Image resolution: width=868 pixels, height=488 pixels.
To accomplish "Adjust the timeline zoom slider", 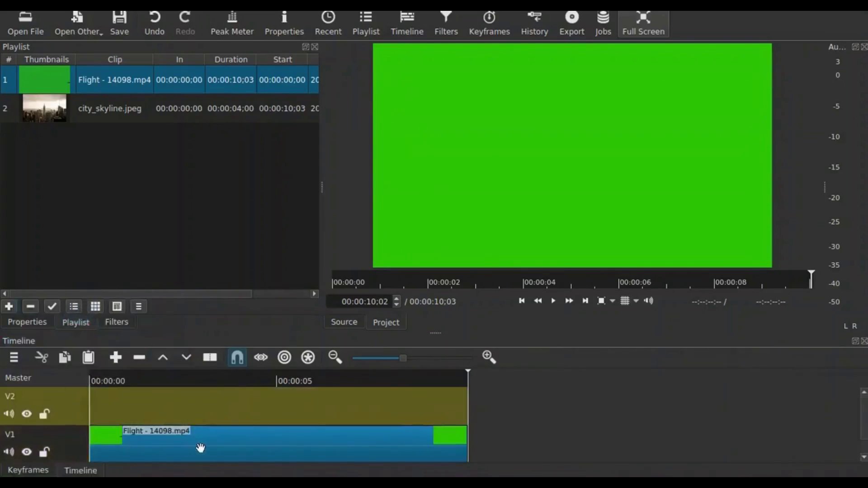I will [x=402, y=357].
